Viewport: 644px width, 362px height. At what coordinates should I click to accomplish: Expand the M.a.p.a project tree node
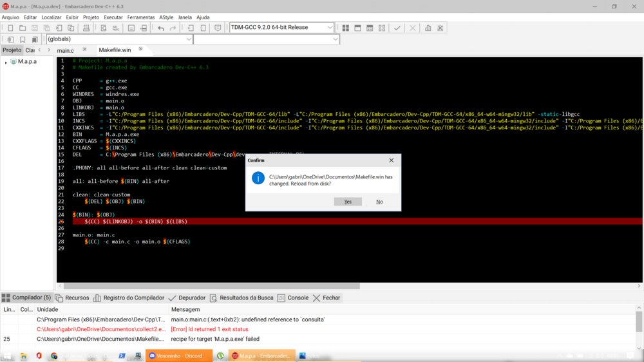pyautogui.click(x=6, y=62)
